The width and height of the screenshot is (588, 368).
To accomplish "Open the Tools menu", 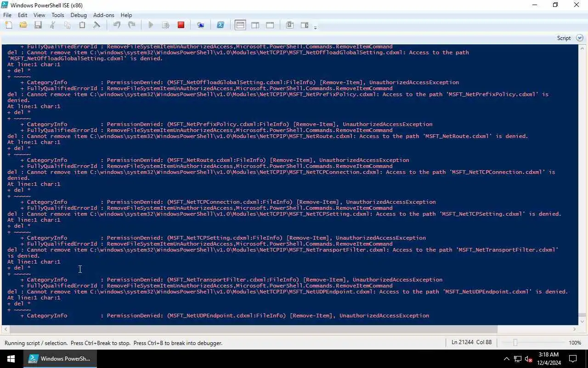I will 58,15.
